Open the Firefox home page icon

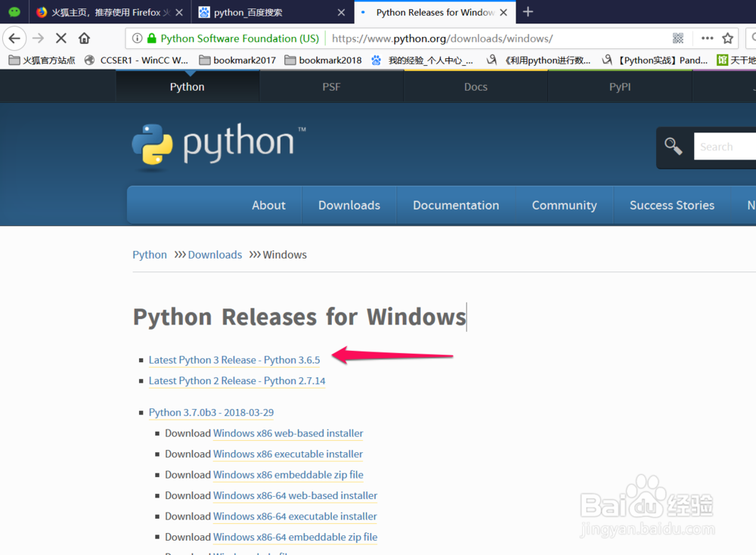84,38
